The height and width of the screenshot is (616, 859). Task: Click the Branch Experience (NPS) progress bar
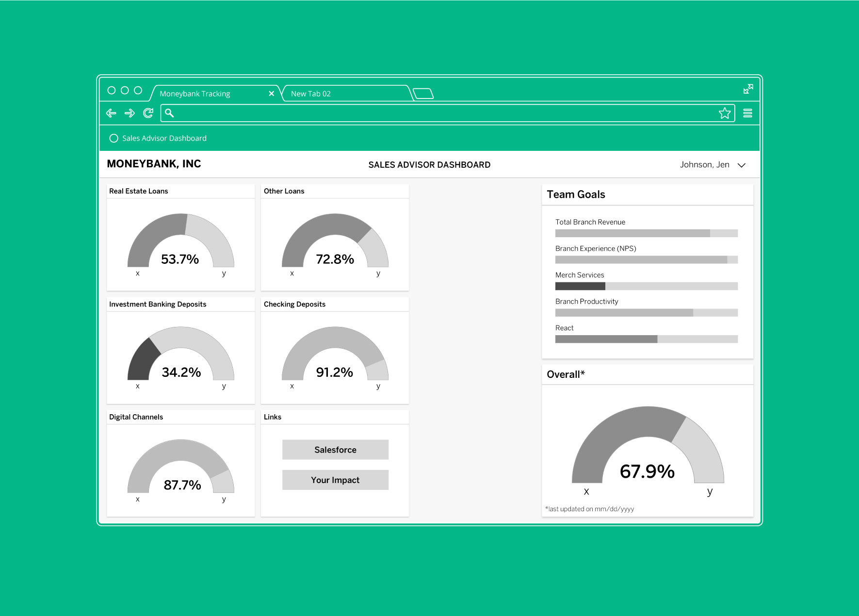(647, 259)
